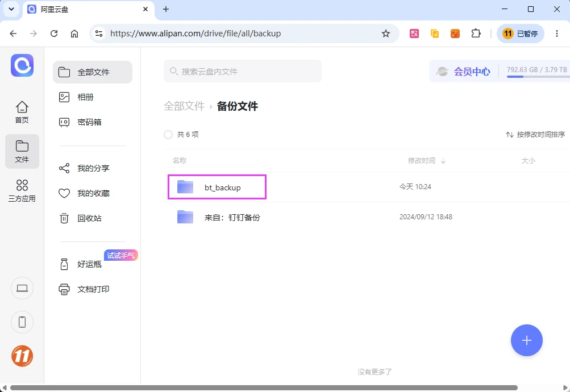
Task: Click 名称 column header
Action: coord(180,161)
